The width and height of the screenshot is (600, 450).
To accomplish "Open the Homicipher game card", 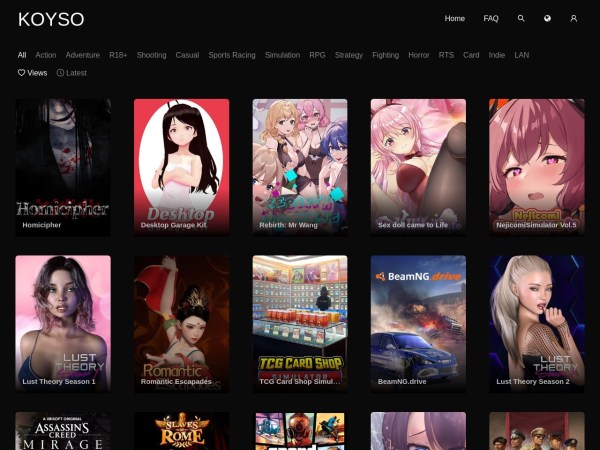I will pos(63,165).
